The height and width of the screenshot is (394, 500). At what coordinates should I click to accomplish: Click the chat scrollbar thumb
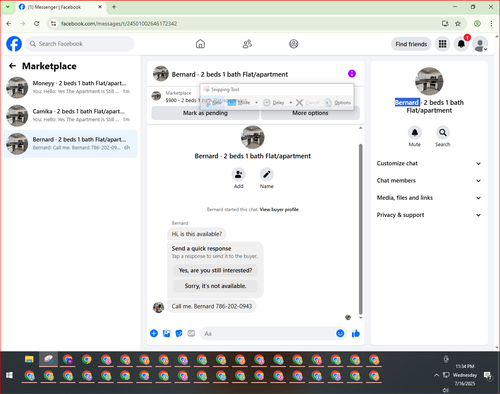click(x=360, y=229)
